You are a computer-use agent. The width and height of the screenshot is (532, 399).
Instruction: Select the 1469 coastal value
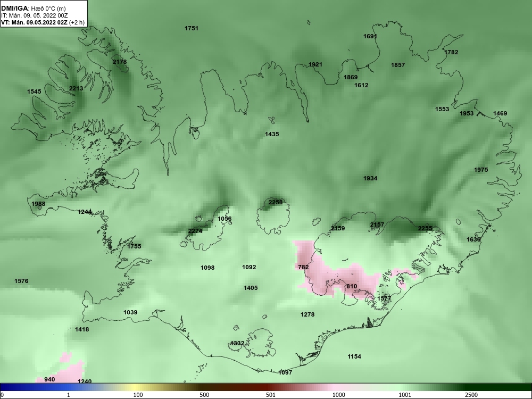pos(500,113)
